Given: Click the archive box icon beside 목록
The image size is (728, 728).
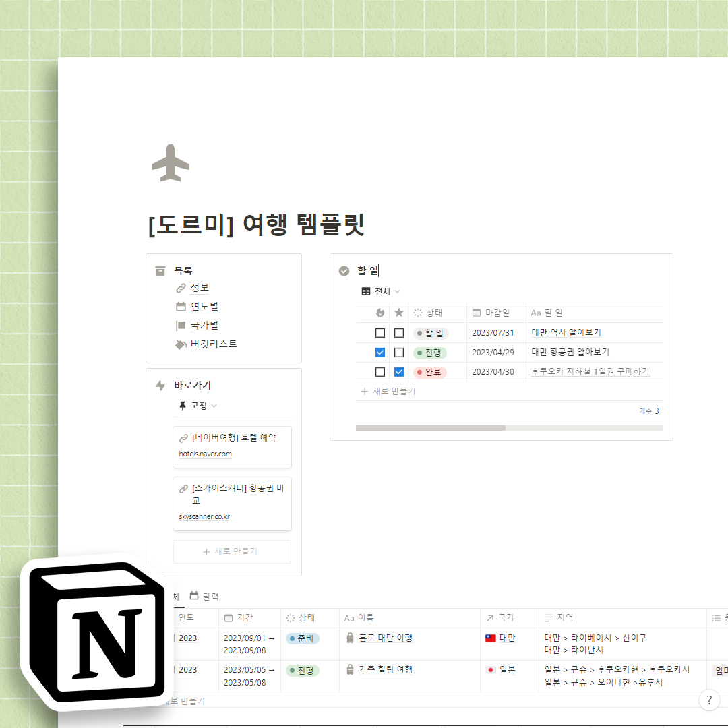Looking at the screenshot, I should [x=160, y=271].
